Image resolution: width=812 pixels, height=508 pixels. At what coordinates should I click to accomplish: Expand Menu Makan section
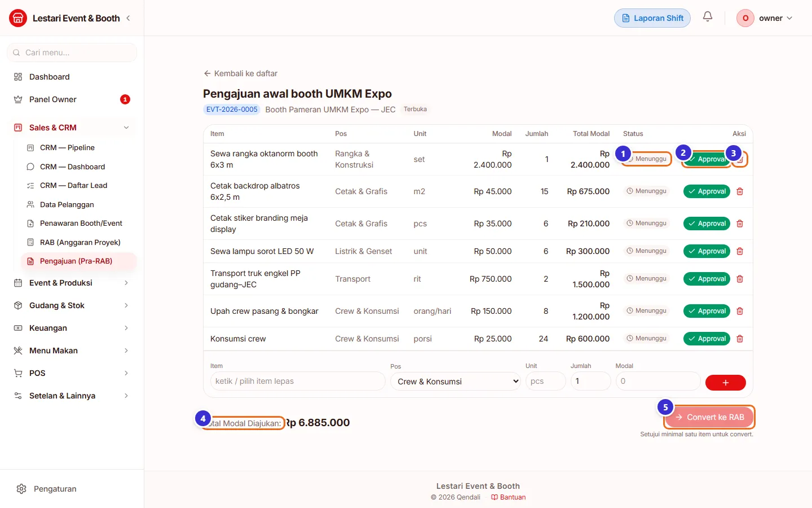click(x=72, y=351)
